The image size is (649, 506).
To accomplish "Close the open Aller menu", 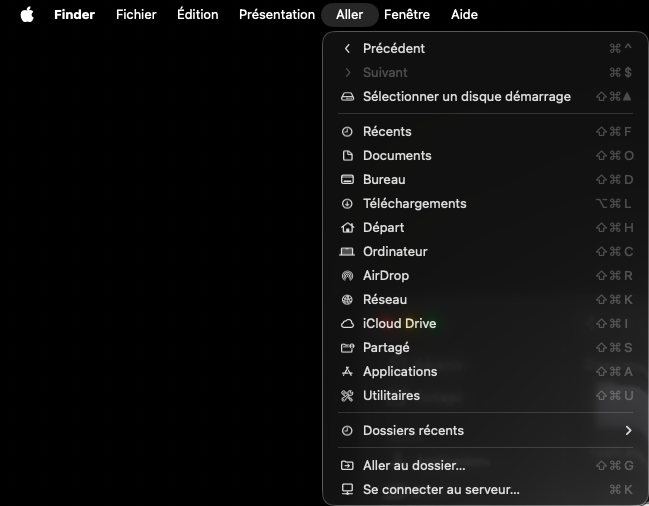I will tap(350, 14).
